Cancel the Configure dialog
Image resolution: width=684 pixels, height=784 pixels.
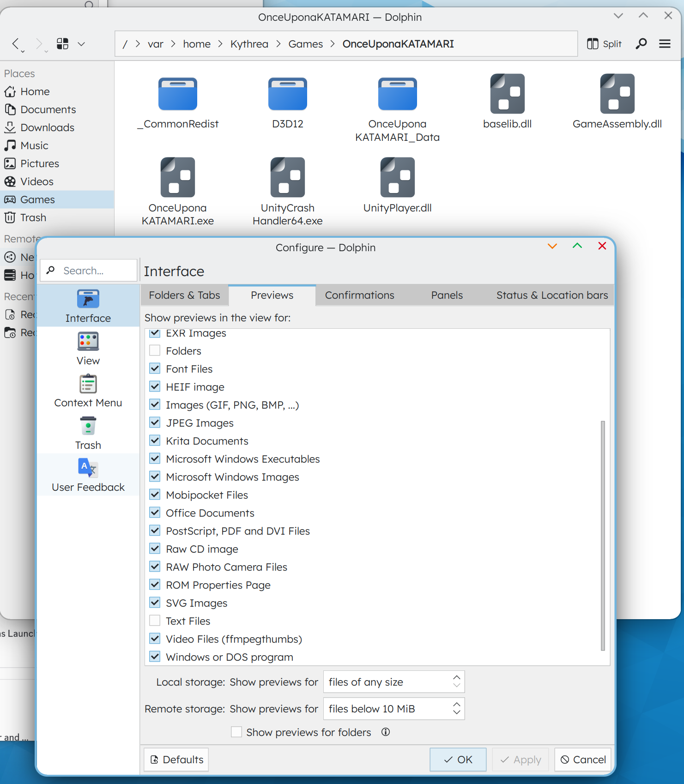[583, 760]
